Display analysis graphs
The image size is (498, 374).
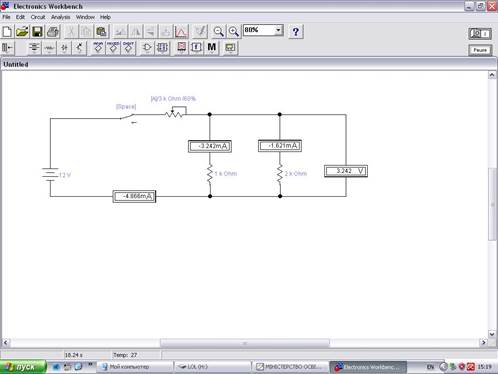tap(181, 32)
